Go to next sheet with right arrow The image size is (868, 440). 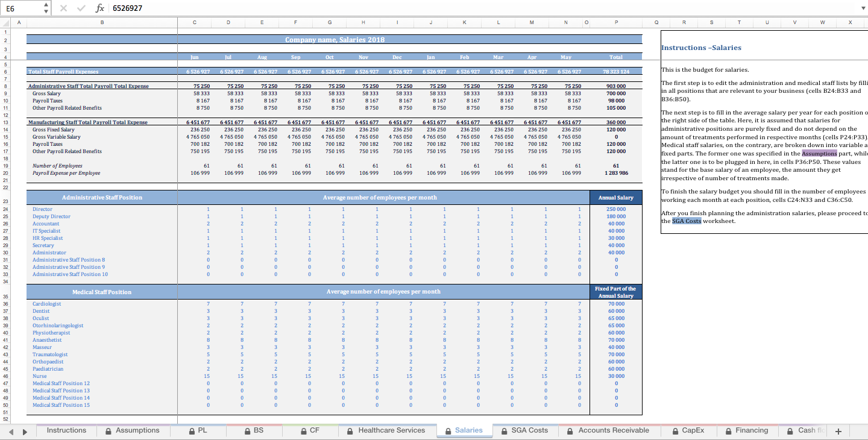(x=25, y=432)
